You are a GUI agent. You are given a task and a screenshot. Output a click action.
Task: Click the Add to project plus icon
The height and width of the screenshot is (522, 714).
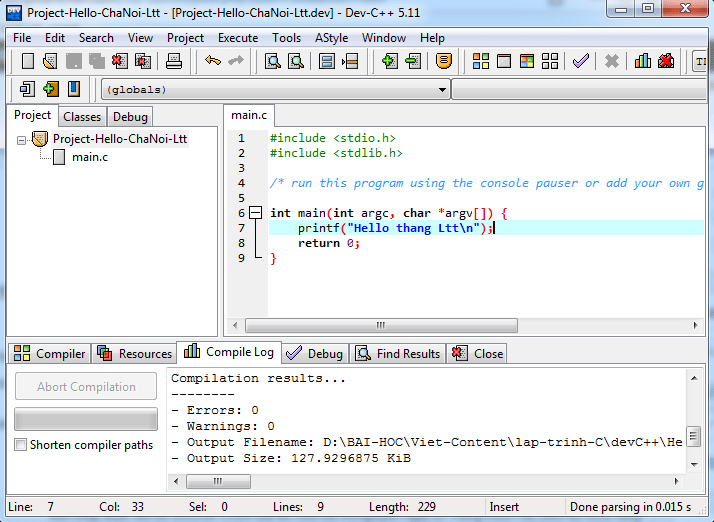tap(390, 61)
